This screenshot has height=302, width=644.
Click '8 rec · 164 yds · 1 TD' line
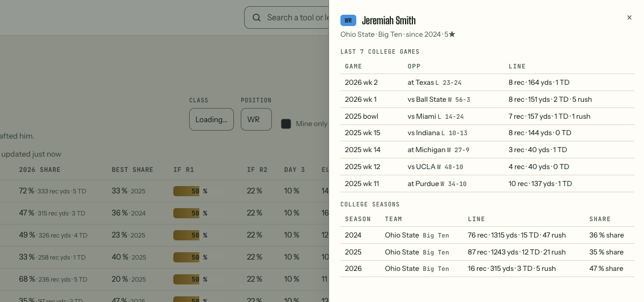[539, 83]
